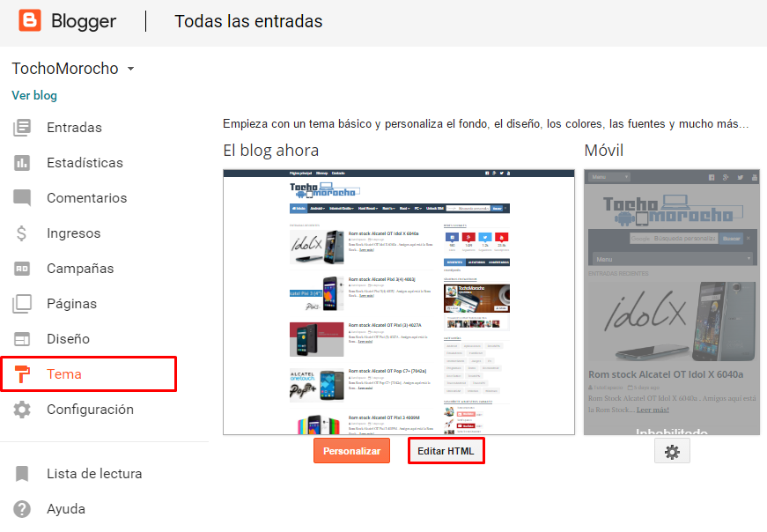767x532 pixels.
Task: Open Comentarios in the sidebar
Action: (87, 197)
